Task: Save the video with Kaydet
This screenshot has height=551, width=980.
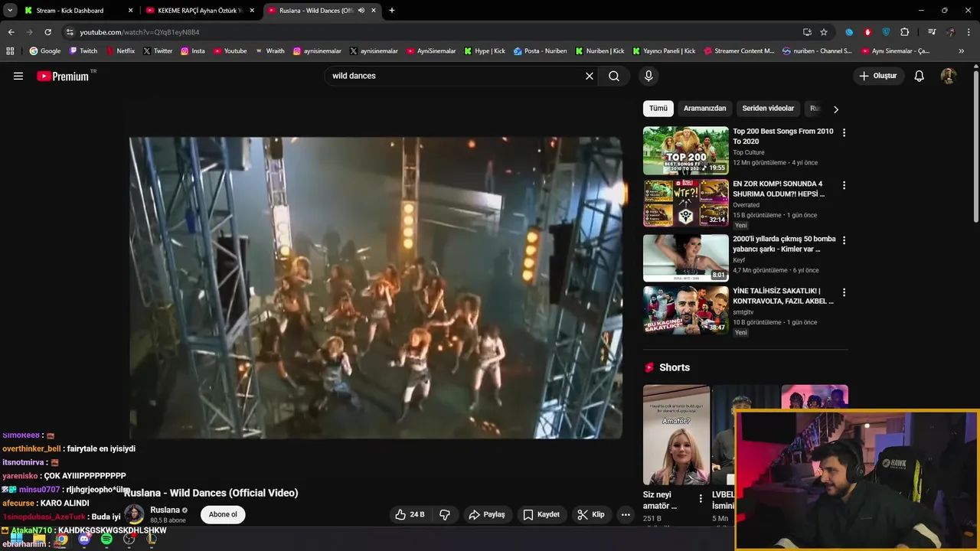Action: pyautogui.click(x=541, y=514)
